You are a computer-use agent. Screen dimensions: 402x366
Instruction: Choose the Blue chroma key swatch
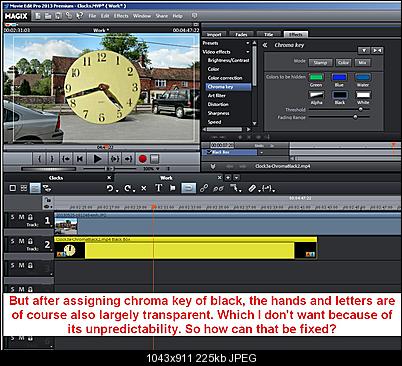point(339,77)
